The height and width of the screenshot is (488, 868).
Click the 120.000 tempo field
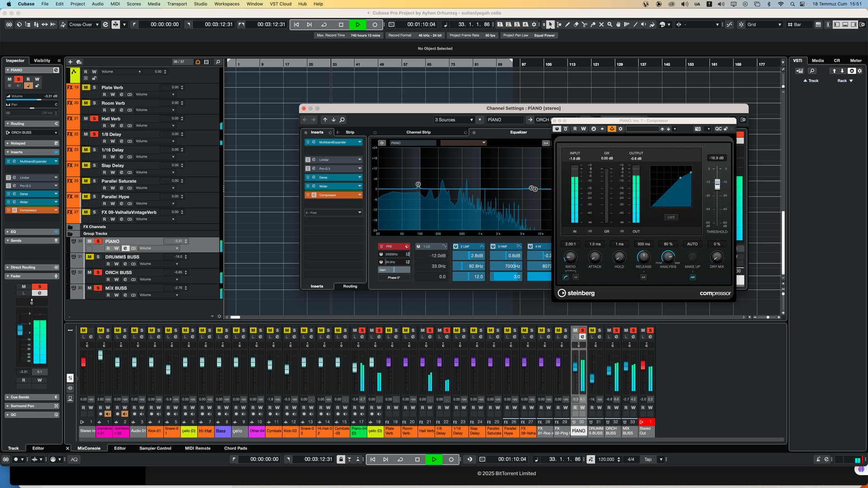(606, 460)
